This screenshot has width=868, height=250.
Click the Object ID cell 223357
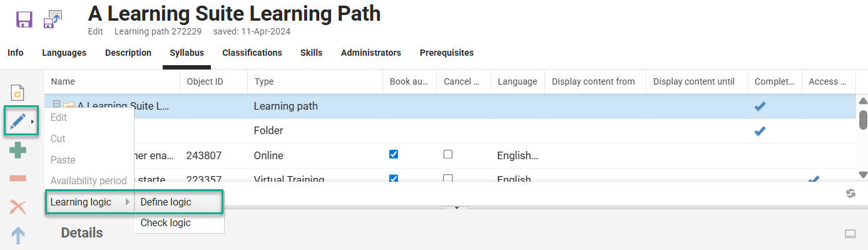click(204, 180)
